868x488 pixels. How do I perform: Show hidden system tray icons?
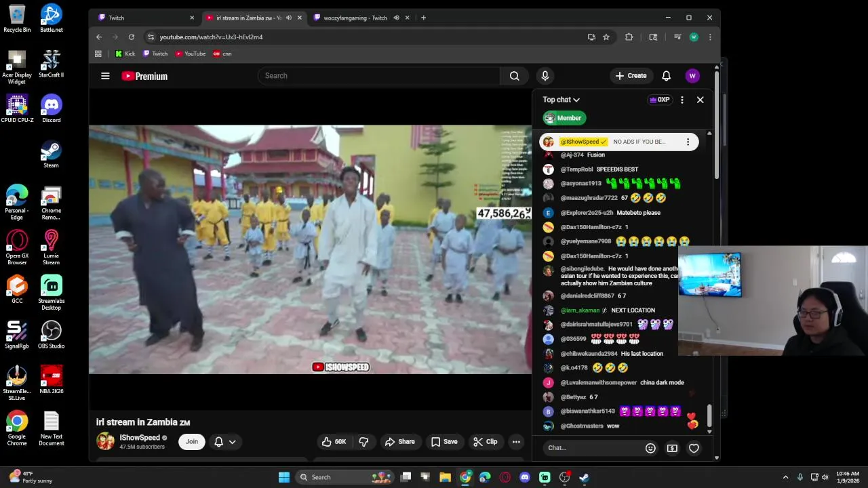tap(785, 477)
